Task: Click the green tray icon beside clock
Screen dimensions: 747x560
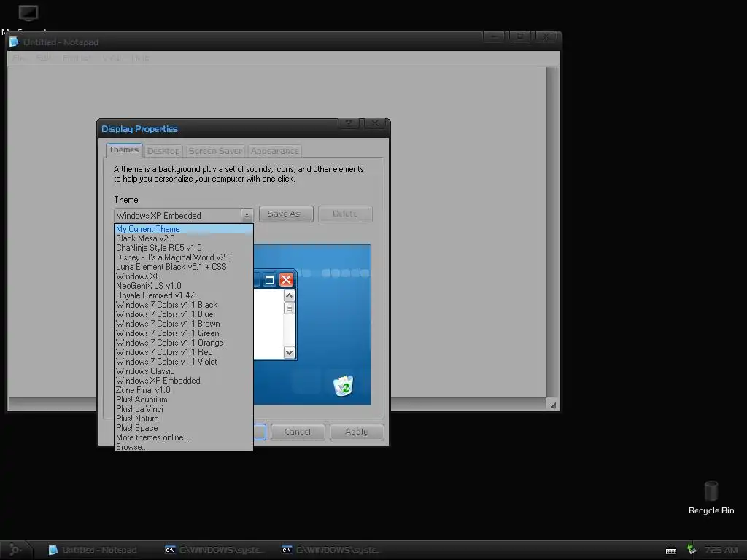Action: [x=692, y=550]
